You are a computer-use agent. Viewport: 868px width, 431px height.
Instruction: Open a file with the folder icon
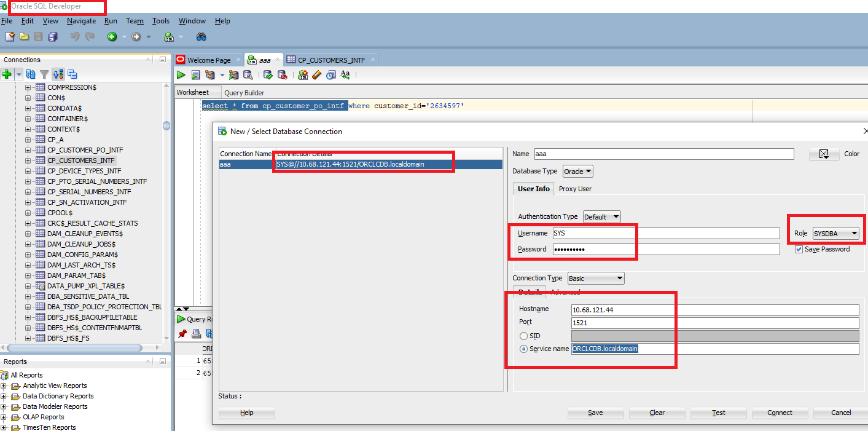pos(25,37)
